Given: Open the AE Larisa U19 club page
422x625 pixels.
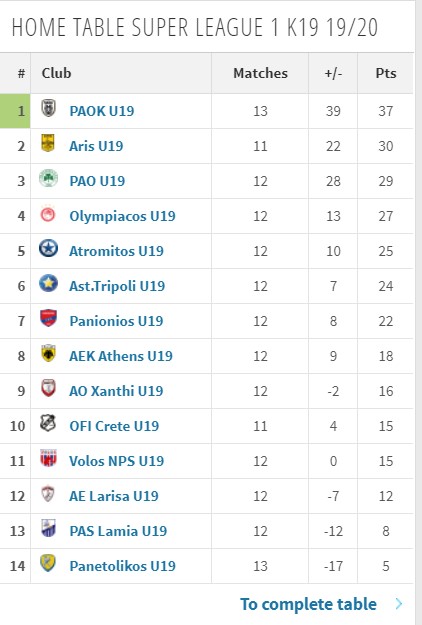Looking at the screenshot, I should [x=114, y=496].
